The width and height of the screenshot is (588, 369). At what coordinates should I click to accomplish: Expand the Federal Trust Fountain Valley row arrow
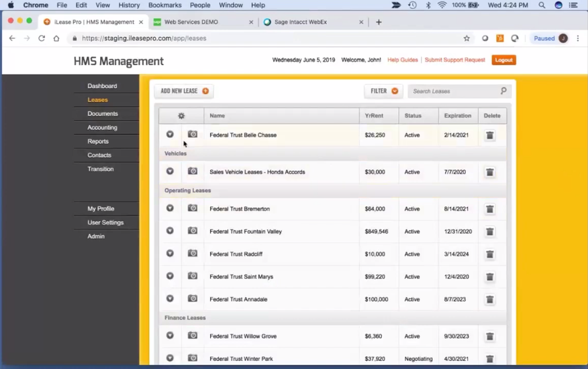tap(170, 231)
